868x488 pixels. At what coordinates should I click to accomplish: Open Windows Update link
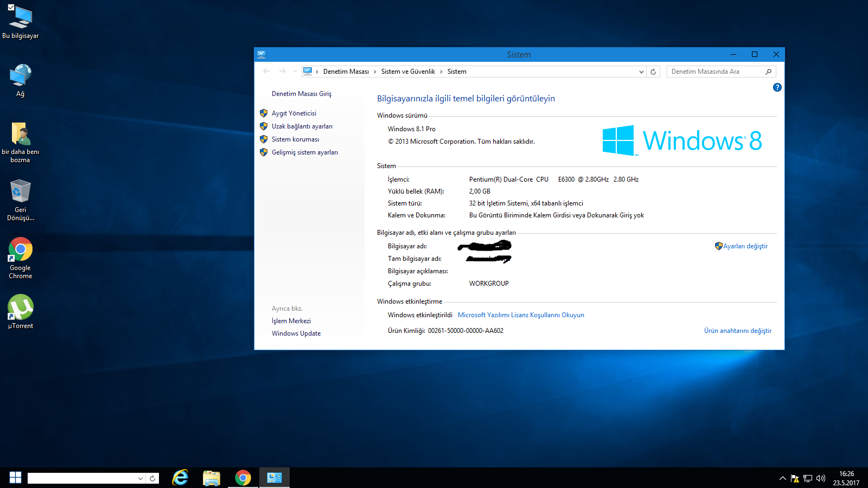pyautogui.click(x=296, y=333)
